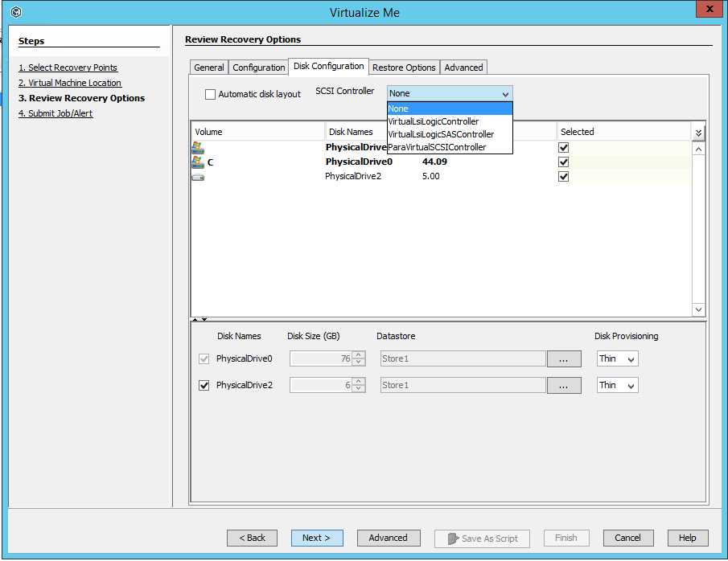The width and height of the screenshot is (728, 561).
Task: Uncheck PhysicalDrive2 in the lower disk list
Action: 204,385
